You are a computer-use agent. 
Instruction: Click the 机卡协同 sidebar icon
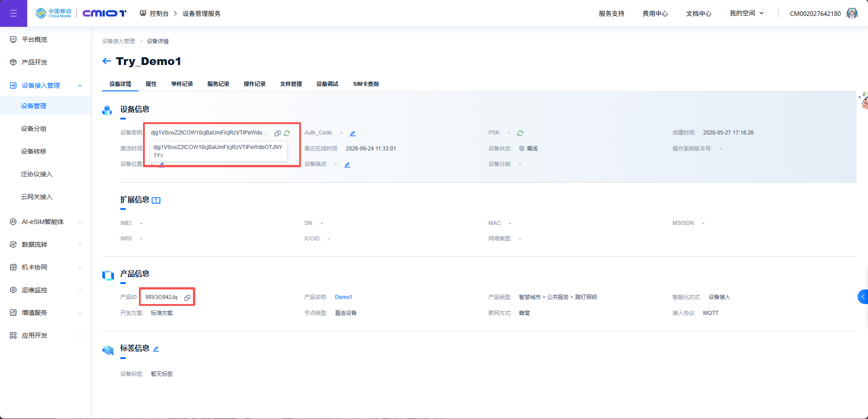click(13, 267)
